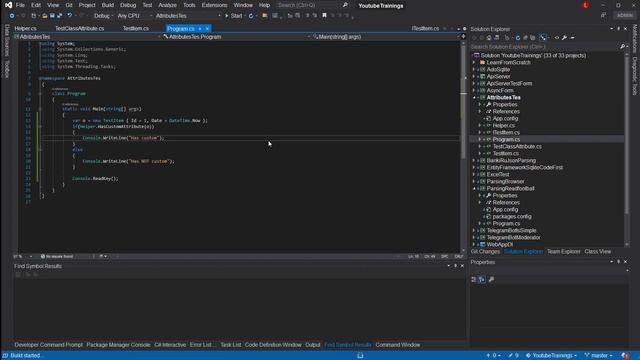Open the Git menu
This screenshot has height=360, width=640.
(69, 5)
